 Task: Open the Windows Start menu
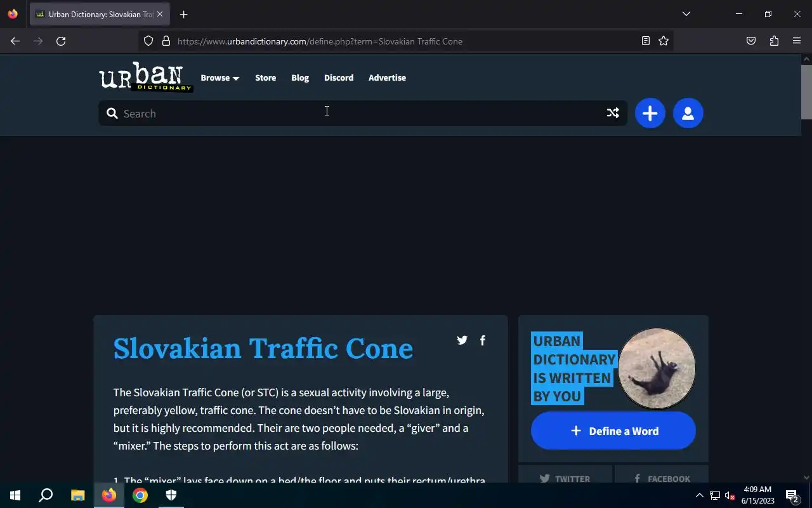coord(15,495)
